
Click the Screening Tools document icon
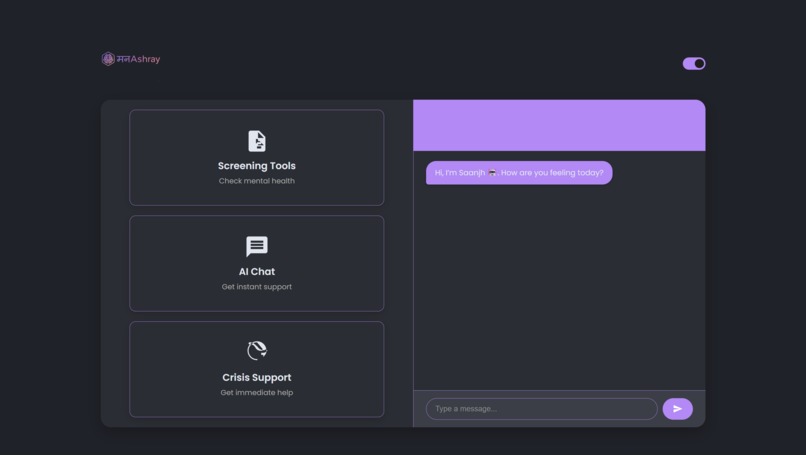[257, 141]
